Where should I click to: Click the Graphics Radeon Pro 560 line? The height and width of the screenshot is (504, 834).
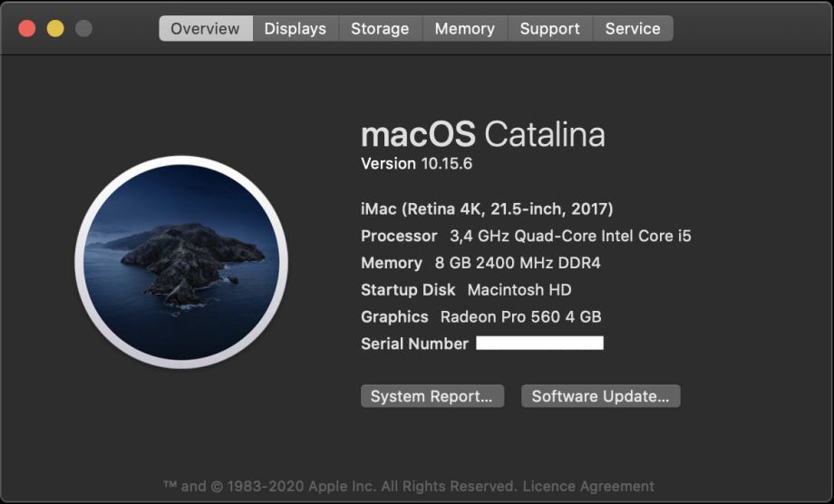click(480, 317)
